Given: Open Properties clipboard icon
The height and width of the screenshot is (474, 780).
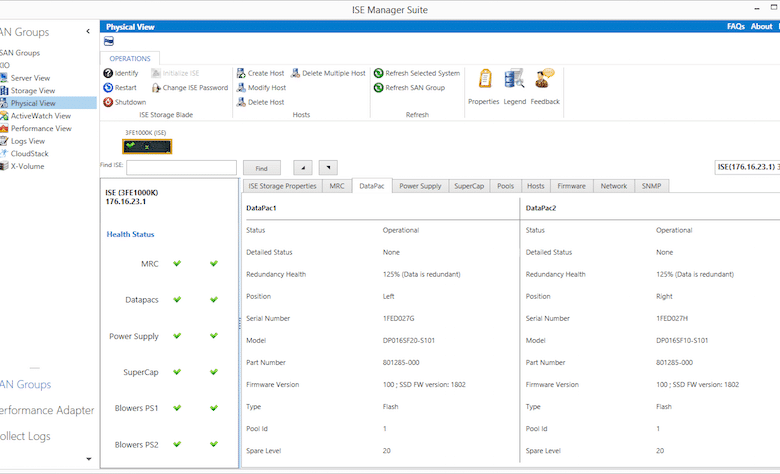Looking at the screenshot, I should click(x=485, y=79).
